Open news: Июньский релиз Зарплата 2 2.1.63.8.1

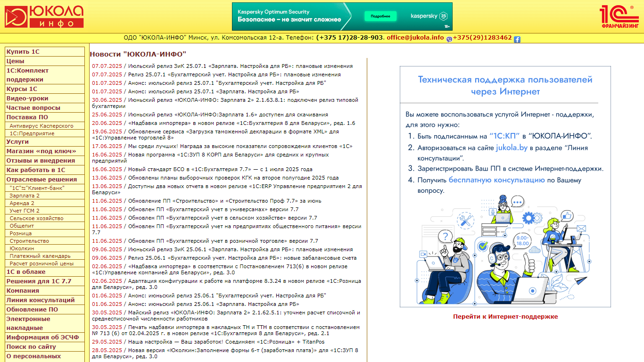coord(225,103)
